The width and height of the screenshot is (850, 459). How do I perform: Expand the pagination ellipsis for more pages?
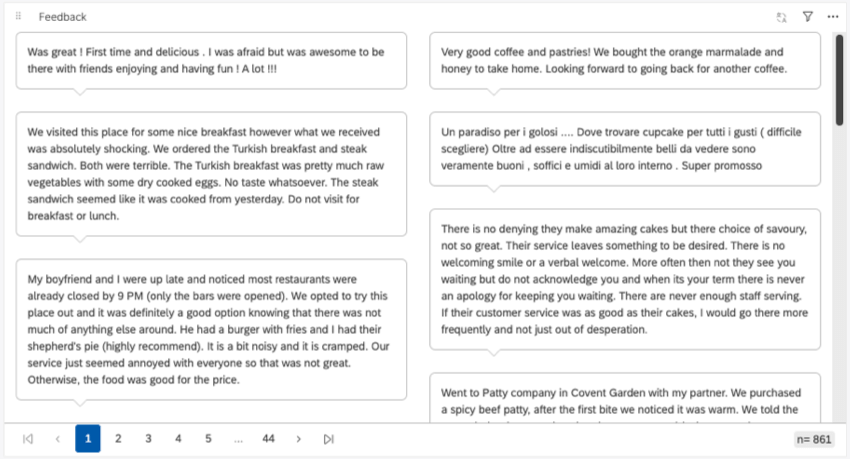click(x=238, y=439)
